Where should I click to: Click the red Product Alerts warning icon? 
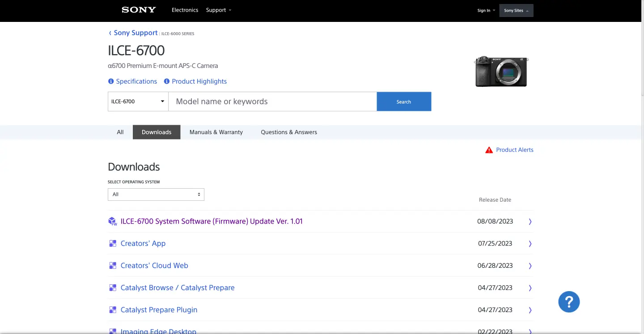(x=489, y=150)
